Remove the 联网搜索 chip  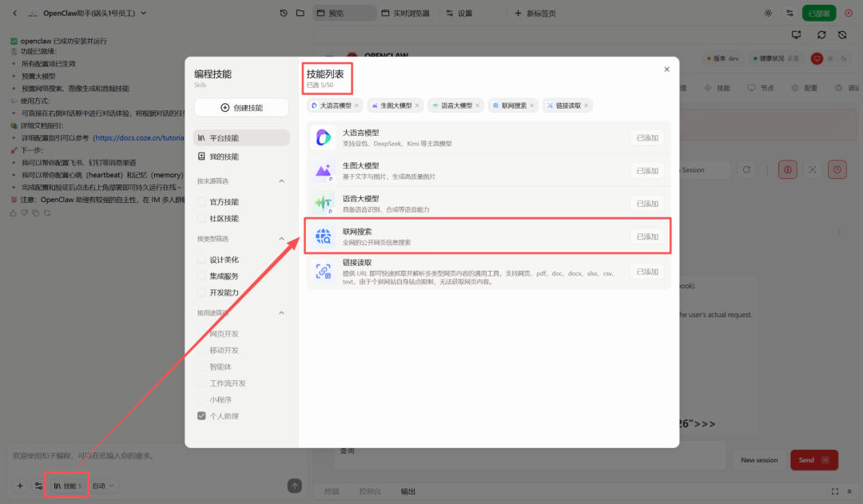(x=531, y=105)
